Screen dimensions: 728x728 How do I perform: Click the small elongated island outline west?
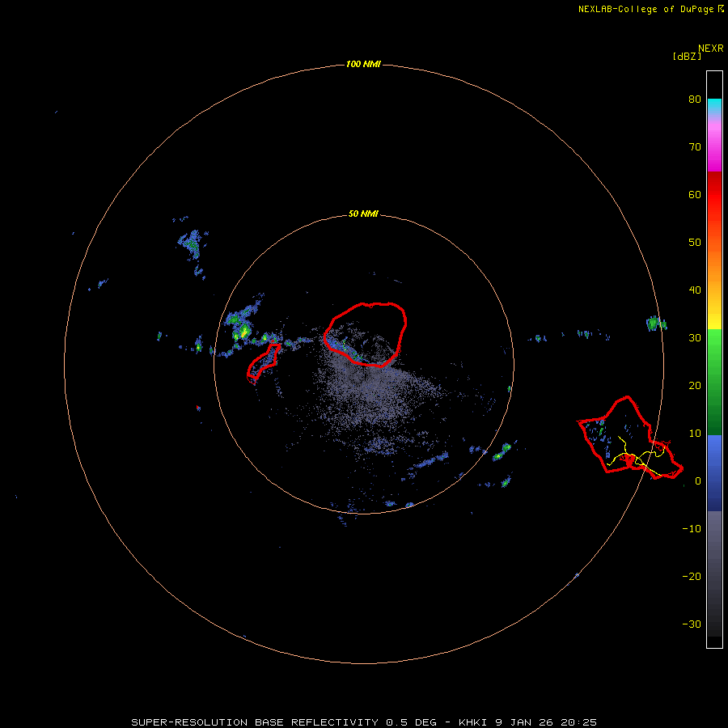pos(263,363)
